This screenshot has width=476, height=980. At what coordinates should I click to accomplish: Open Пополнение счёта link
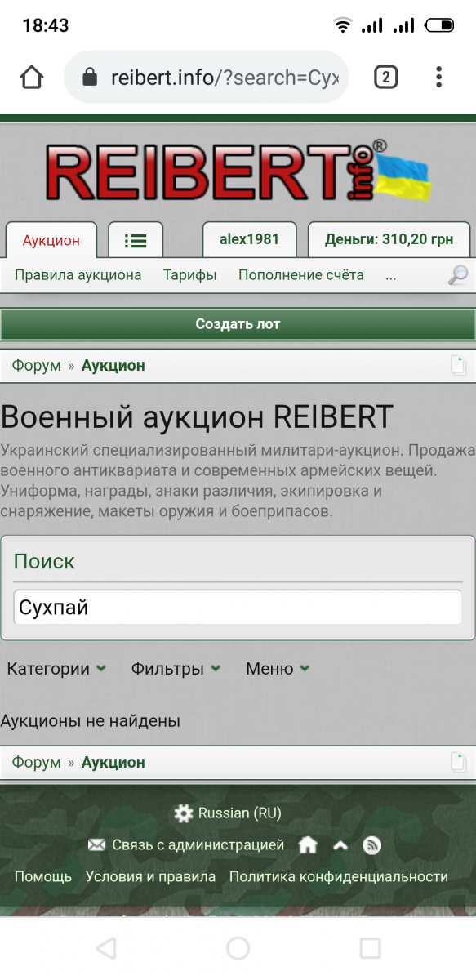tap(301, 275)
